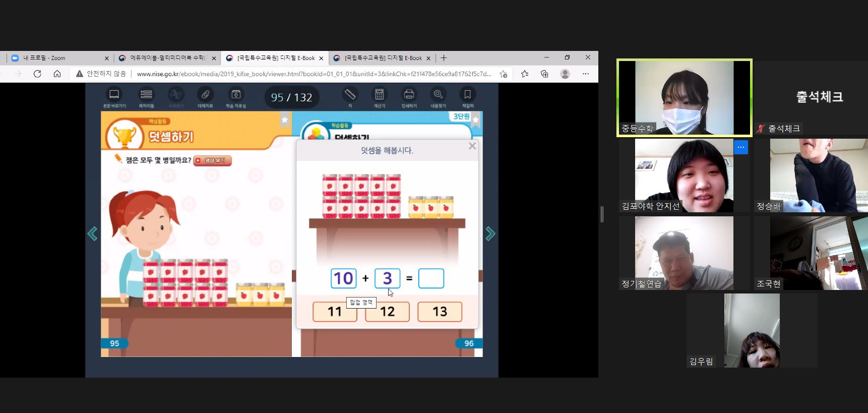868x413 pixels.
Task: Open more options on 김포야학 안지선 video
Action: [x=740, y=147]
